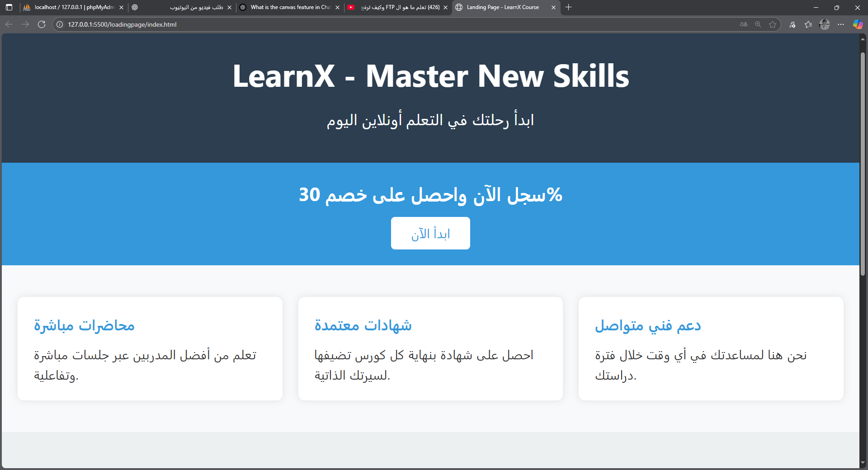Reload the page with refresh icon
The width and height of the screenshot is (868, 470).
click(42, 24)
